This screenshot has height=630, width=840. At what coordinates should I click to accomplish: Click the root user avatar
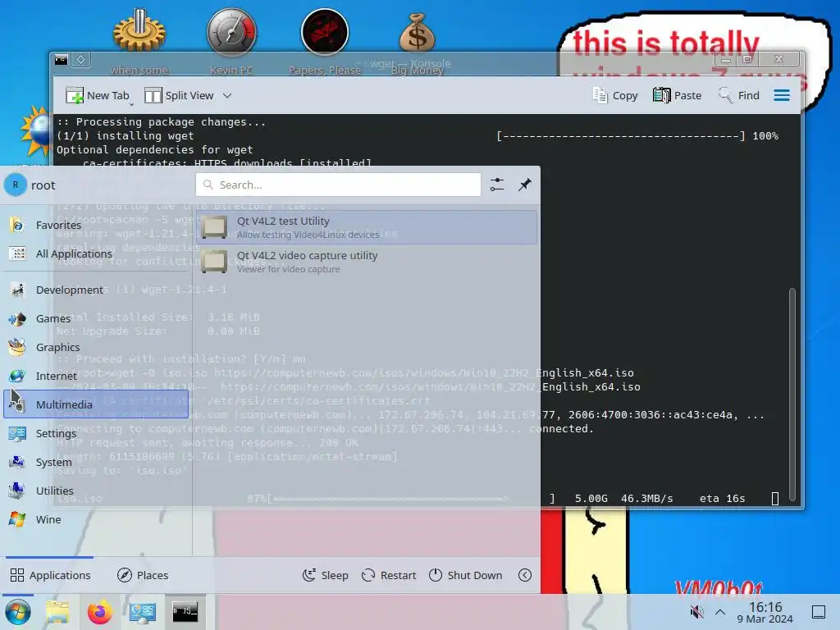coord(16,185)
